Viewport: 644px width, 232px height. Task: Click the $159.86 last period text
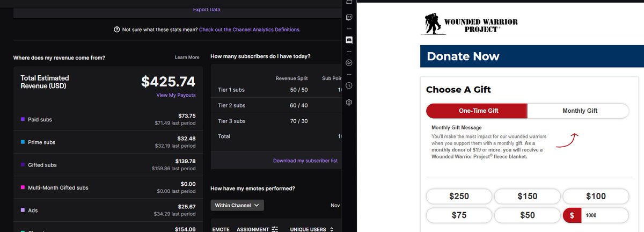pyautogui.click(x=173, y=169)
